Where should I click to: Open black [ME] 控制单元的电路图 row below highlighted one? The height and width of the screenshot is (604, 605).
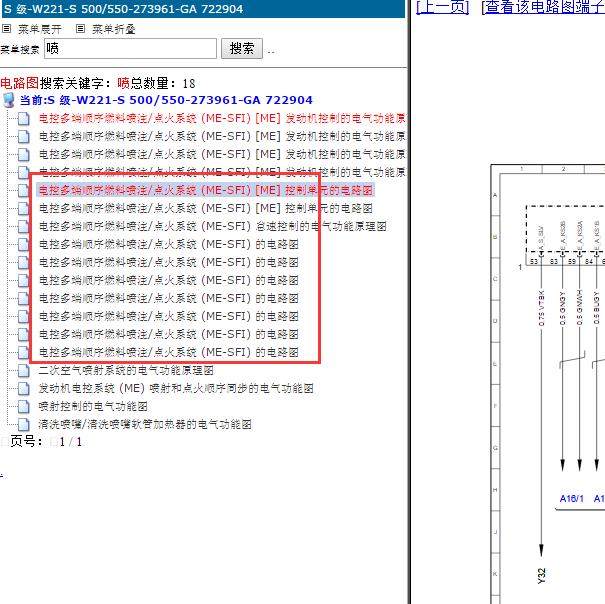coord(205,208)
